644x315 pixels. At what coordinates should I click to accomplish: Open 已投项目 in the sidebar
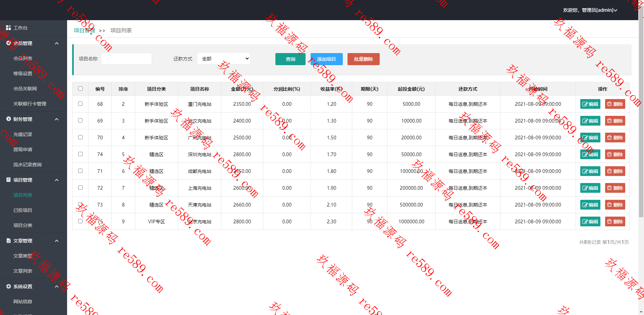(23, 210)
